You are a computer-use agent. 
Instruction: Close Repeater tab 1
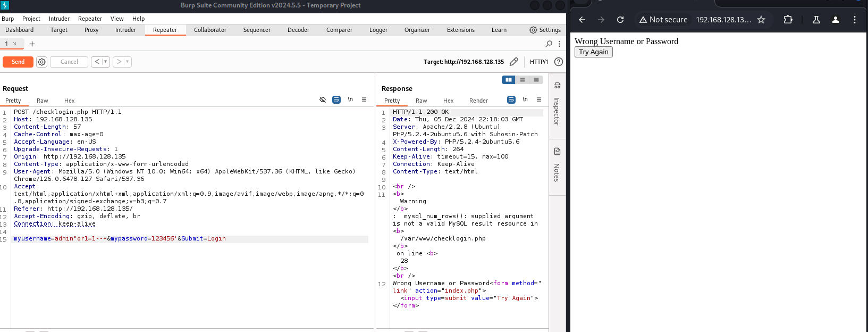point(15,44)
